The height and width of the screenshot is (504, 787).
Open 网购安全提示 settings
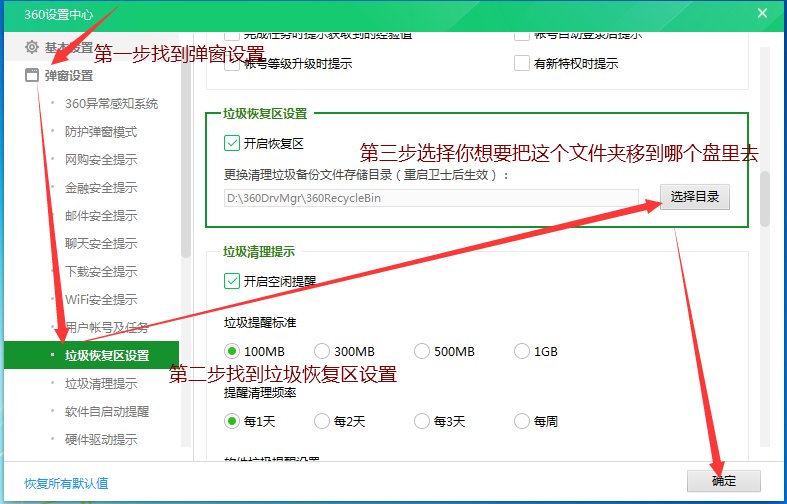[101, 160]
